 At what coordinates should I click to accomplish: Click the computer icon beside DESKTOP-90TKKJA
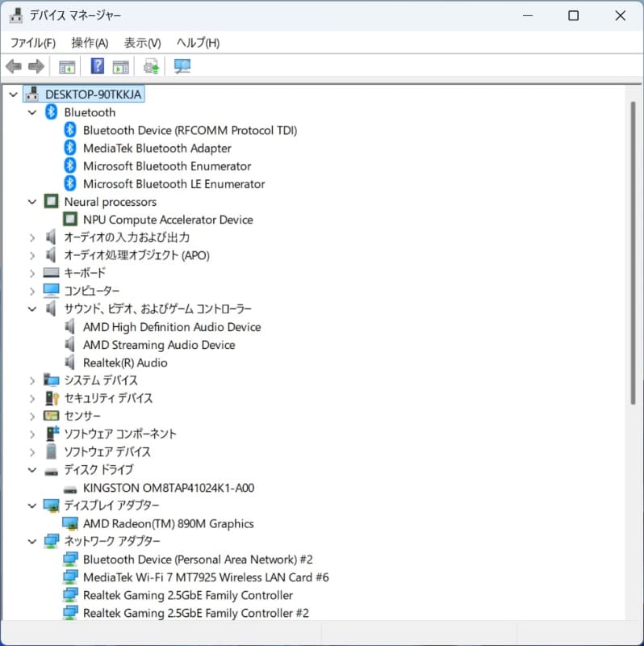click(x=32, y=94)
